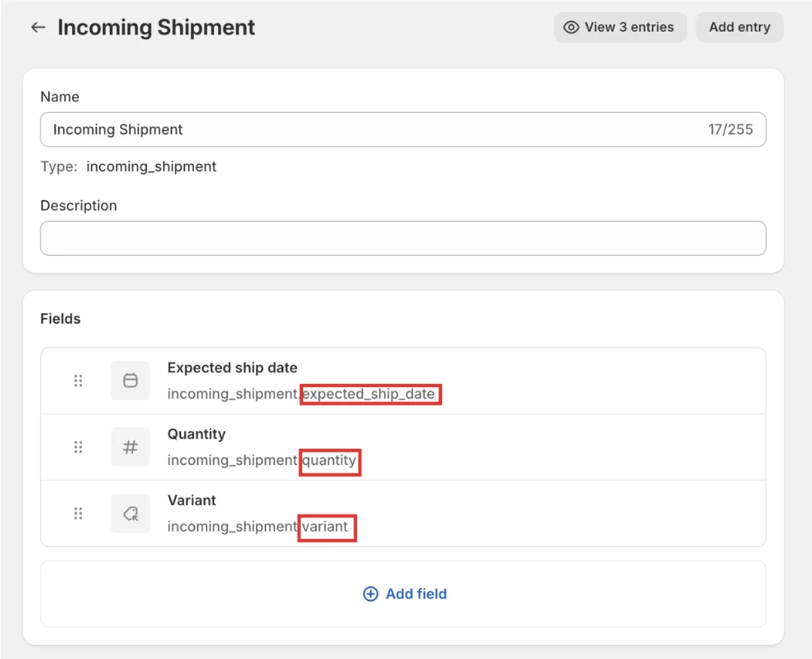Open the Quantity field definition

point(196,434)
